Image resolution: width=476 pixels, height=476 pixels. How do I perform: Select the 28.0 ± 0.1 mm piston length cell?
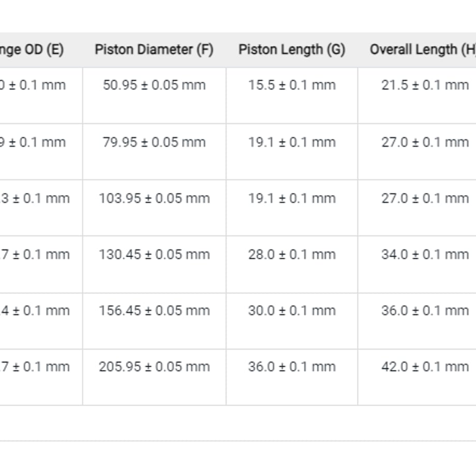[x=292, y=264]
